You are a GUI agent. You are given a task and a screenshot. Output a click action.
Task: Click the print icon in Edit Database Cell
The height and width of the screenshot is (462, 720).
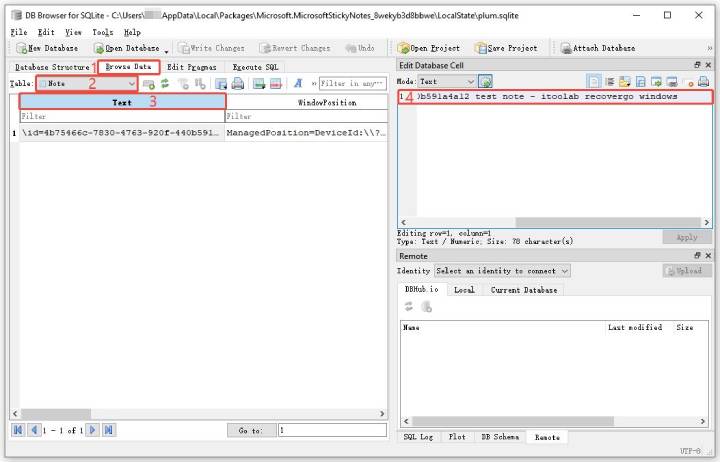(x=703, y=82)
